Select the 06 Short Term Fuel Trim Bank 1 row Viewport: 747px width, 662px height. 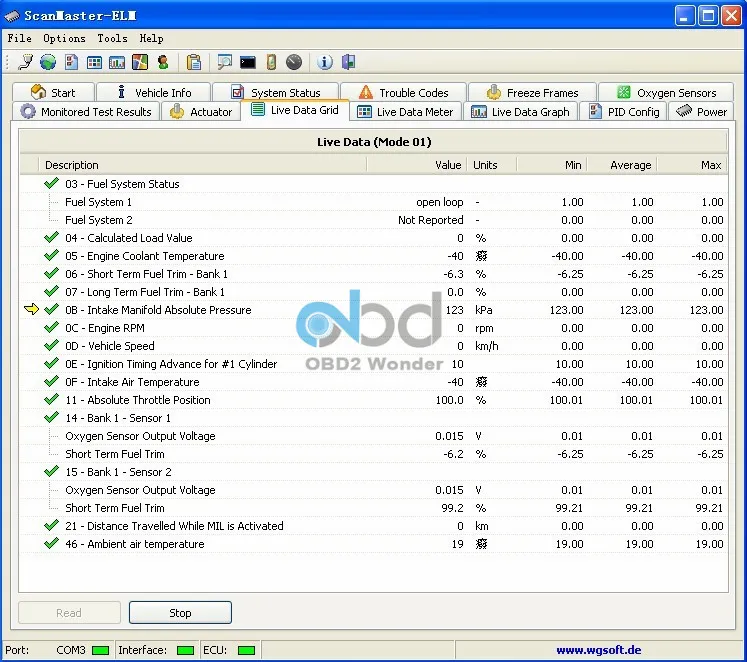tap(374, 273)
